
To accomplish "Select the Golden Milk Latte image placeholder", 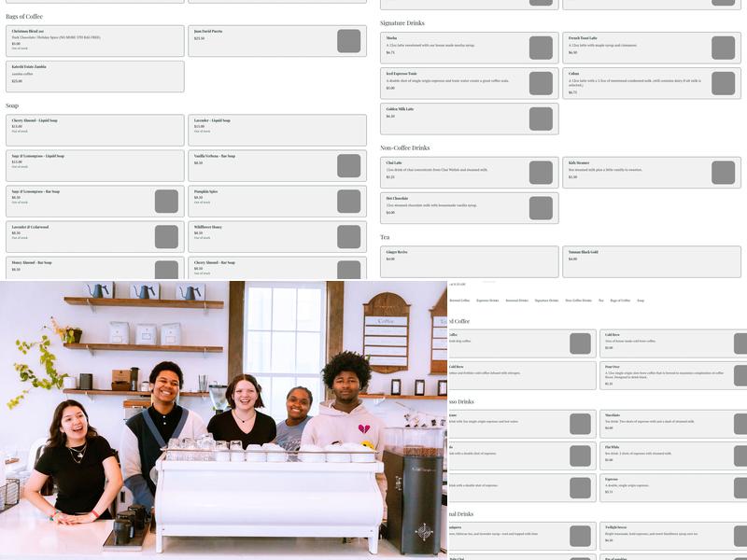I will (x=540, y=119).
